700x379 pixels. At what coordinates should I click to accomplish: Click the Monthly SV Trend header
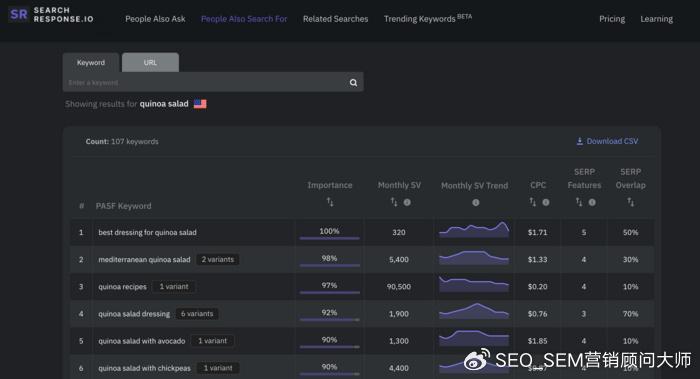(x=475, y=185)
